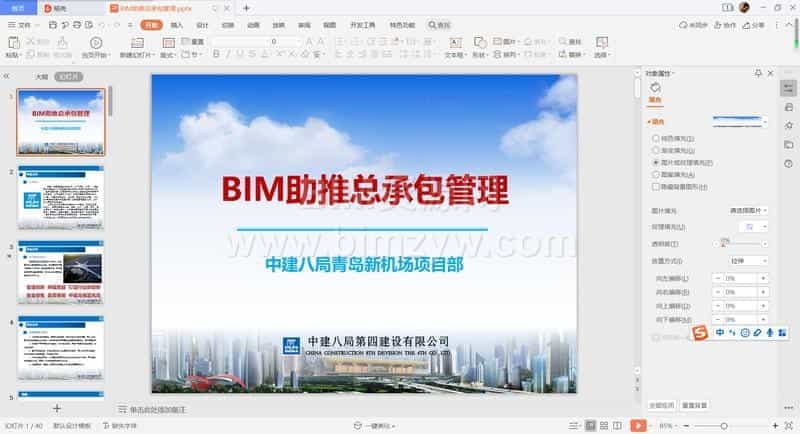Screen dimensions: 800x434
Task: Open the Animation ribbon tab
Action: (253, 24)
